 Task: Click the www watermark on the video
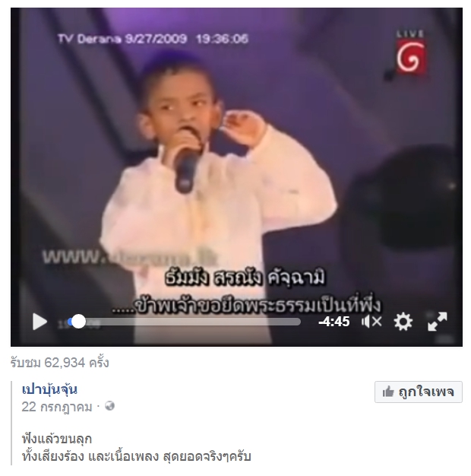(x=131, y=257)
